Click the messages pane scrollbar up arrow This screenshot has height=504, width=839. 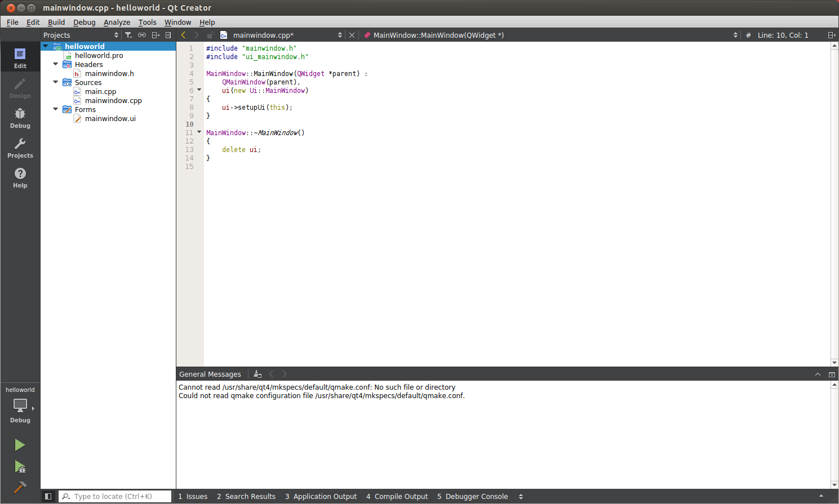834,385
